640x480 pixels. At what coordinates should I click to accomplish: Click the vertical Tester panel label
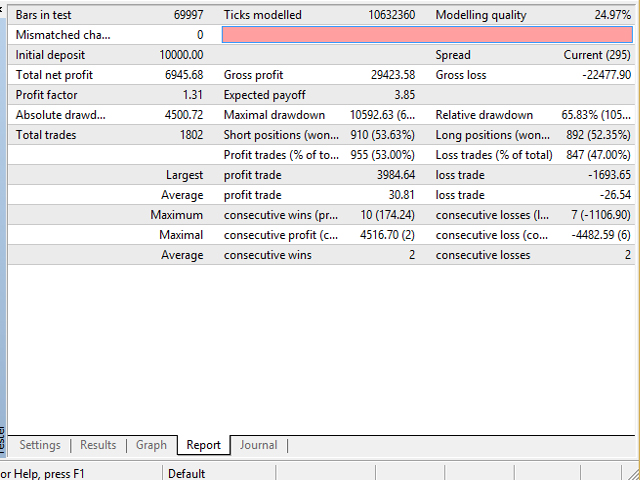[x=3, y=438]
